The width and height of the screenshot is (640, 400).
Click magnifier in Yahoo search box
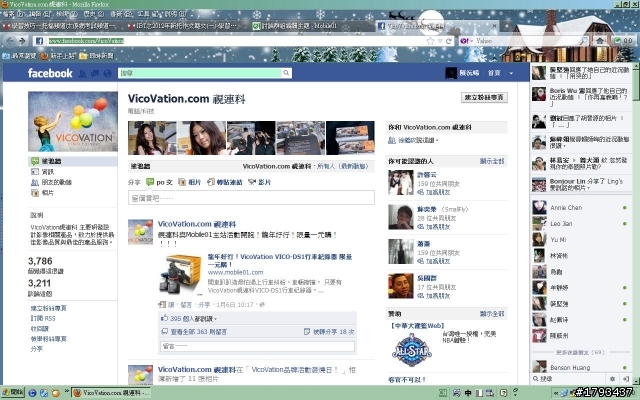point(584,41)
